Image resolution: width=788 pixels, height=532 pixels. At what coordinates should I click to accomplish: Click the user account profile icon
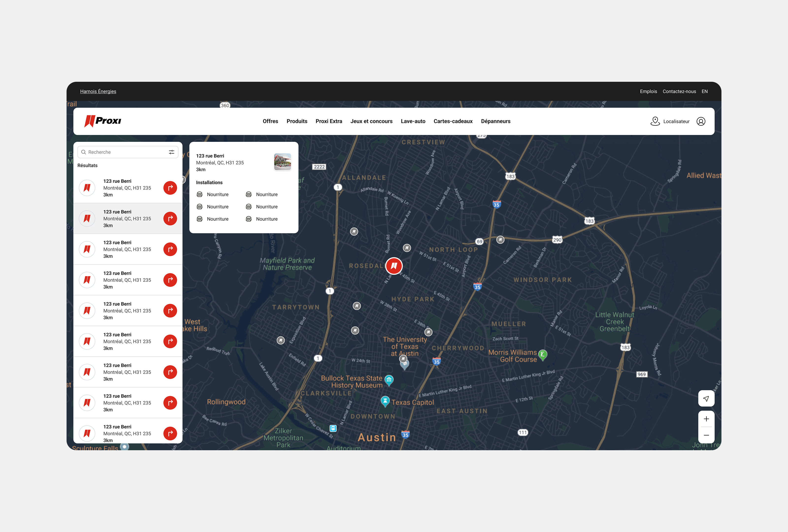pyautogui.click(x=701, y=121)
